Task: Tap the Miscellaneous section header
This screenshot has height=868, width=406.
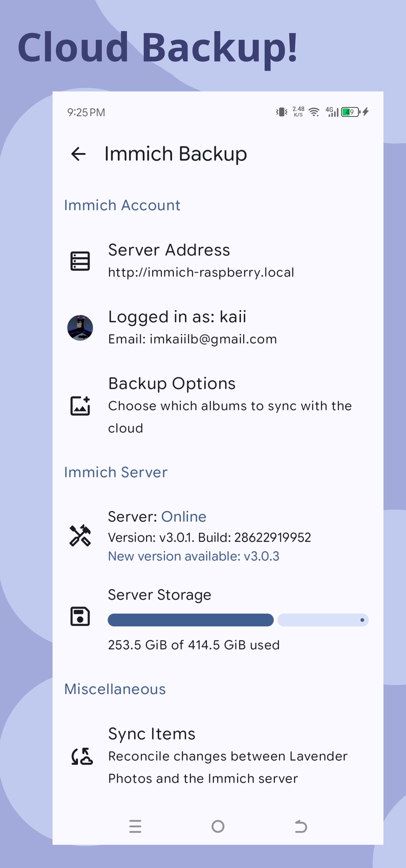Action: pos(115,689)
